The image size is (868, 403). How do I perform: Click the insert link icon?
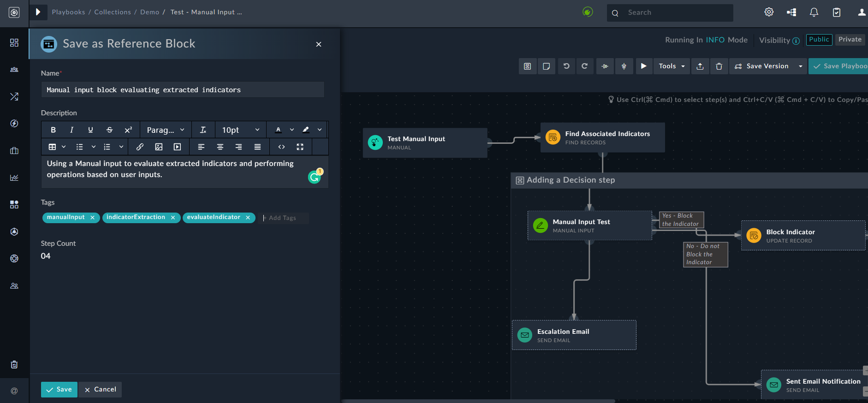coord(140,147)
